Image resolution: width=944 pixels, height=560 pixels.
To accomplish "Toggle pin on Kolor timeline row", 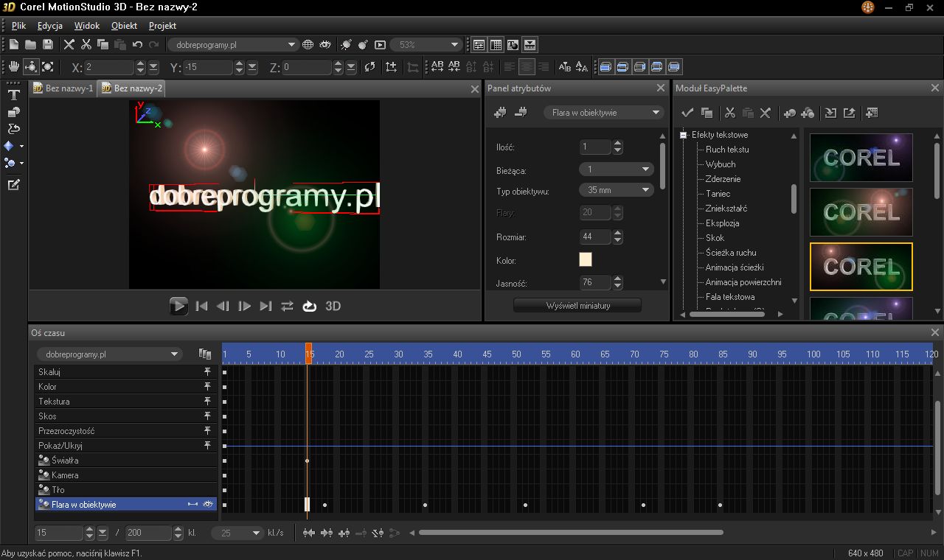I will [208, 387].
